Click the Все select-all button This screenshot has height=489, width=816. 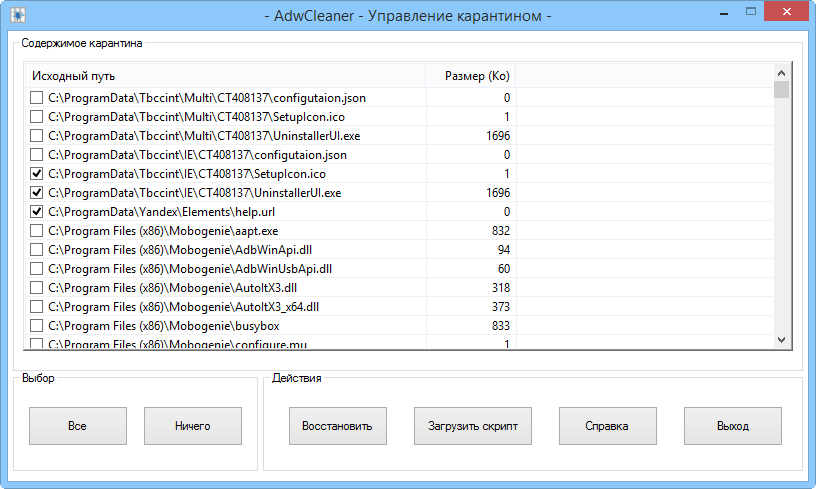[78, 426]
